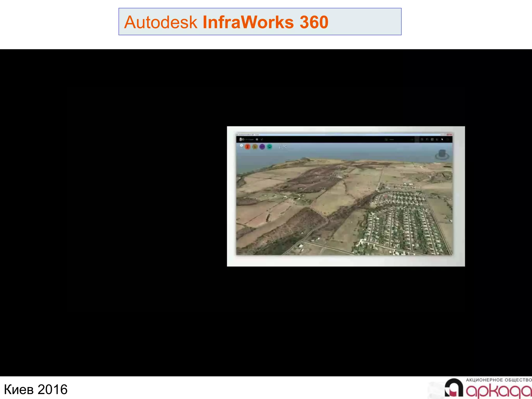Click the purple circular InfraWorks tool icon
The image size is (532, 399).
click(x=262, y=147)
